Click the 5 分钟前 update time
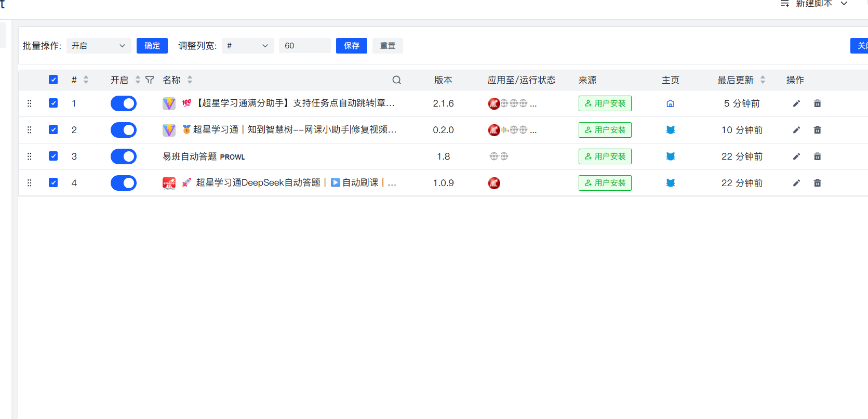The width and height of the screenshot is (868, 419). click(x=742, y=103)
